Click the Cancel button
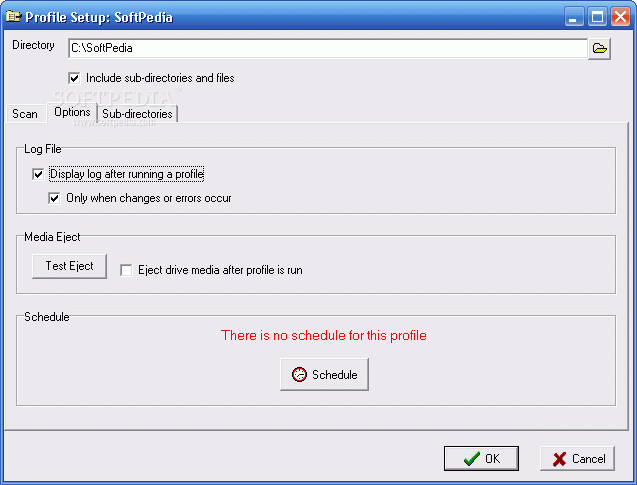 (577, 459)
